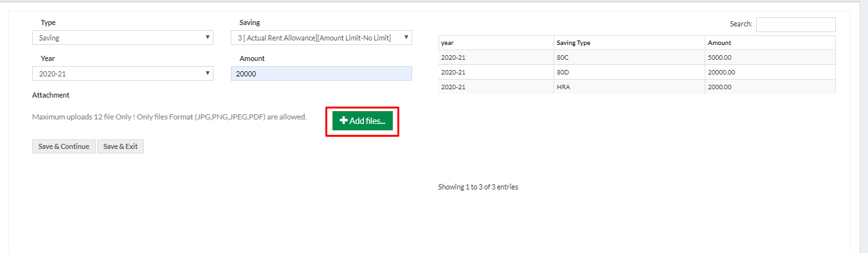Click the Add files... button
Screen dimensions: 868x253
[363, 121]
